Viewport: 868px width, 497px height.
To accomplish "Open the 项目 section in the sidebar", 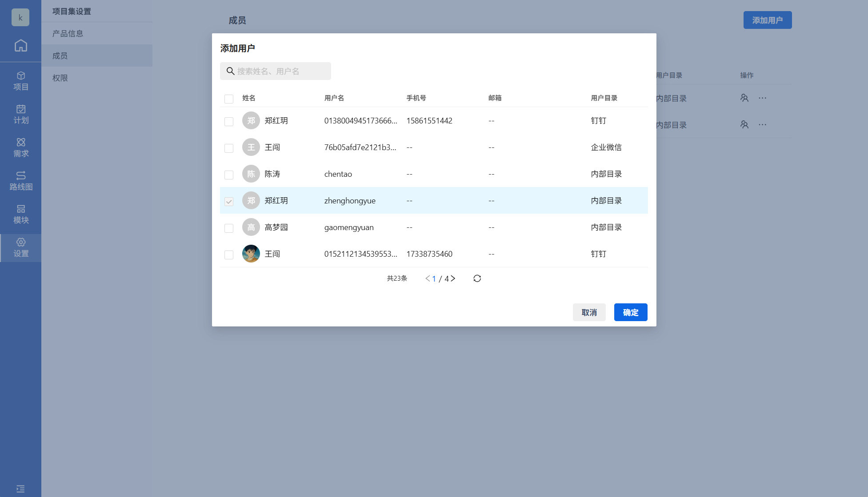I will tap(20, 81).
